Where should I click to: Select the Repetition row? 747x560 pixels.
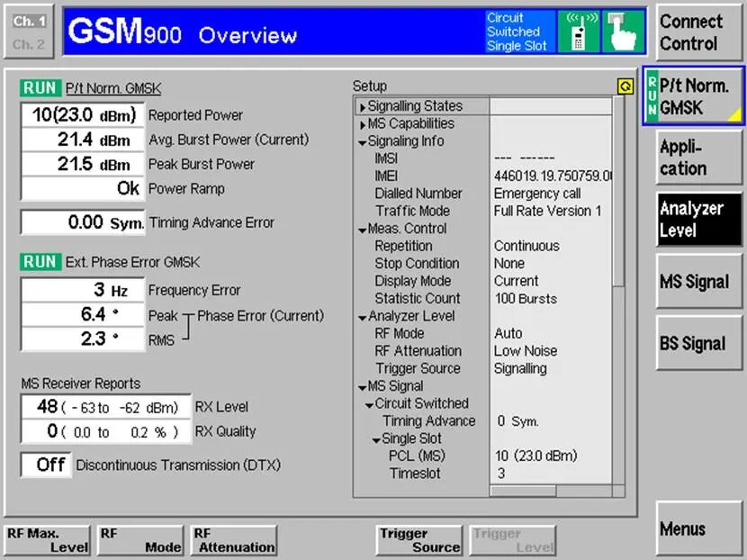483,246
